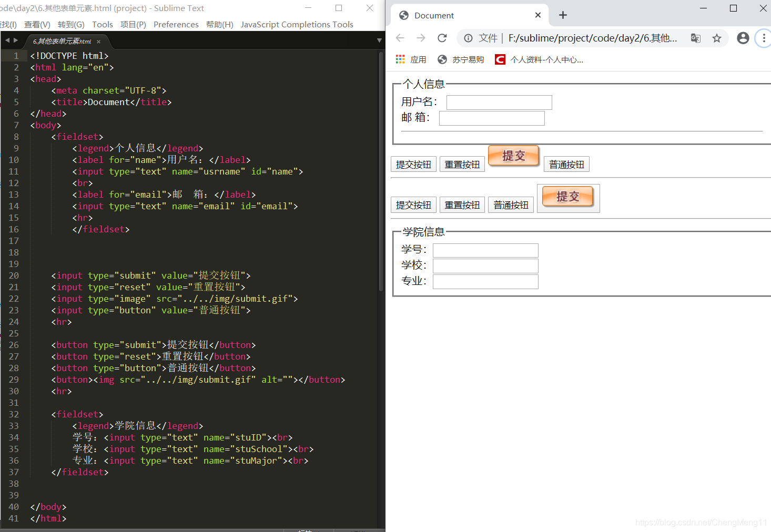Screen dimensions: 771x532
Task: Open the Chrome three-dot menu
Action: tap(764, 38)
